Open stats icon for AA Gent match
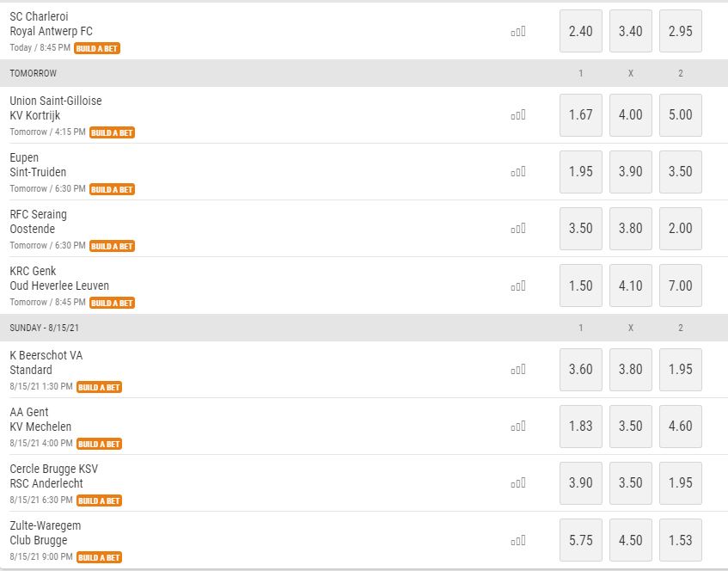Image resolution: width=728 pixels, height=571 pixels. coord(518,427)
